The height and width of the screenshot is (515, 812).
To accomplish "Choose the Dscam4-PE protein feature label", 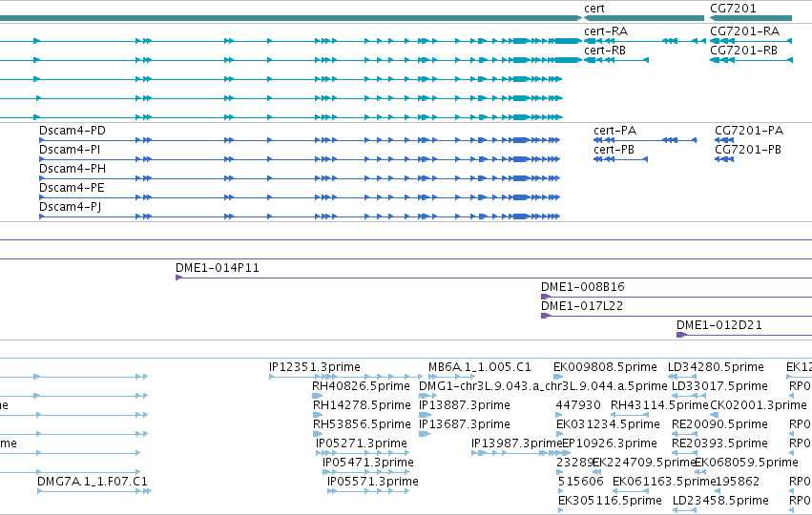I will coord(72,188).
